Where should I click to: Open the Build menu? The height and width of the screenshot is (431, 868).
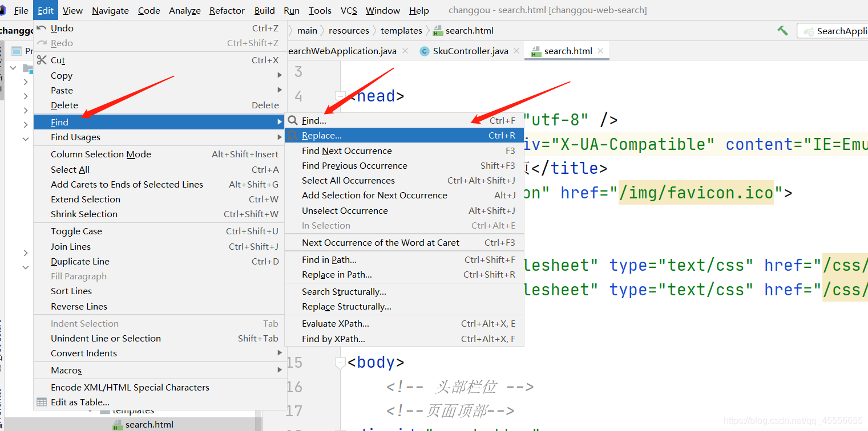(265, 10)
